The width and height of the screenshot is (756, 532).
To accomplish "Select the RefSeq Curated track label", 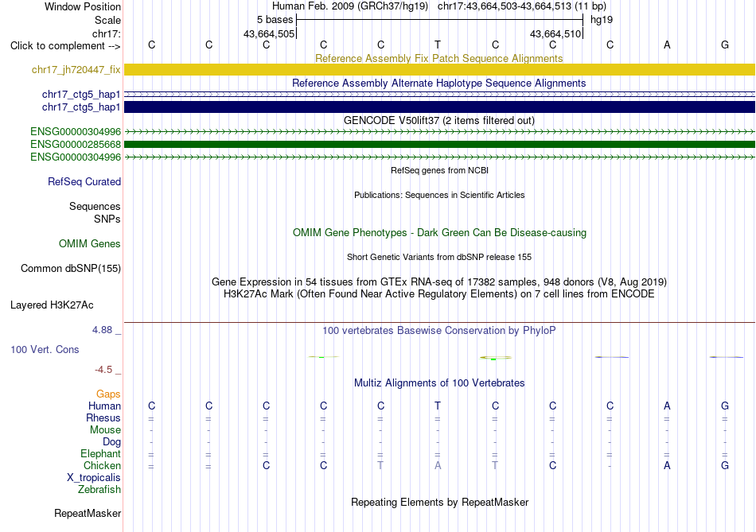I will pyautogui.click(x=84, y=181).
